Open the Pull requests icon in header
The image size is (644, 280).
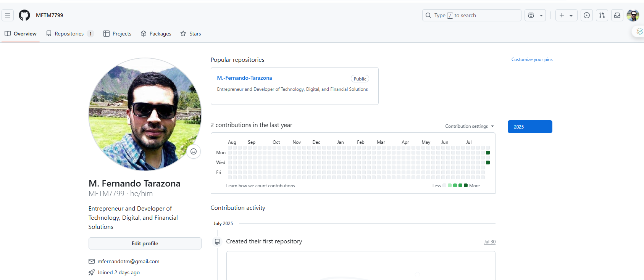(602, 15)
